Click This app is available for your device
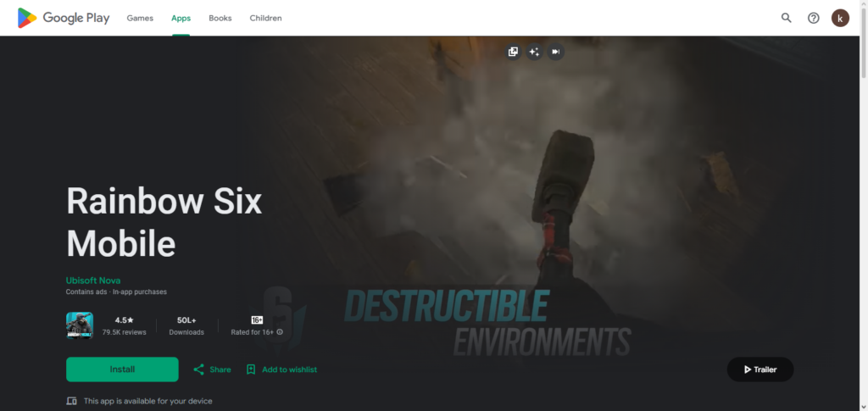This screenshot has width=868, height=411. point(147,401)
